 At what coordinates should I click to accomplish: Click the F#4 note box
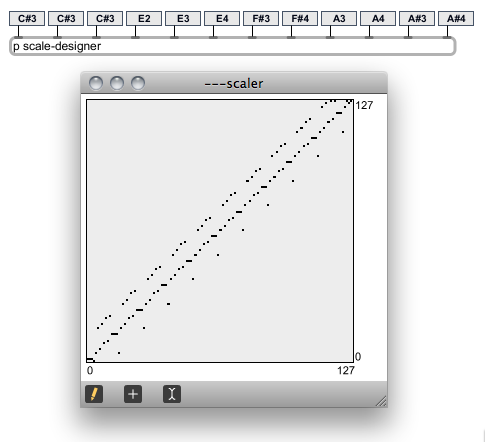pos(300,19)
